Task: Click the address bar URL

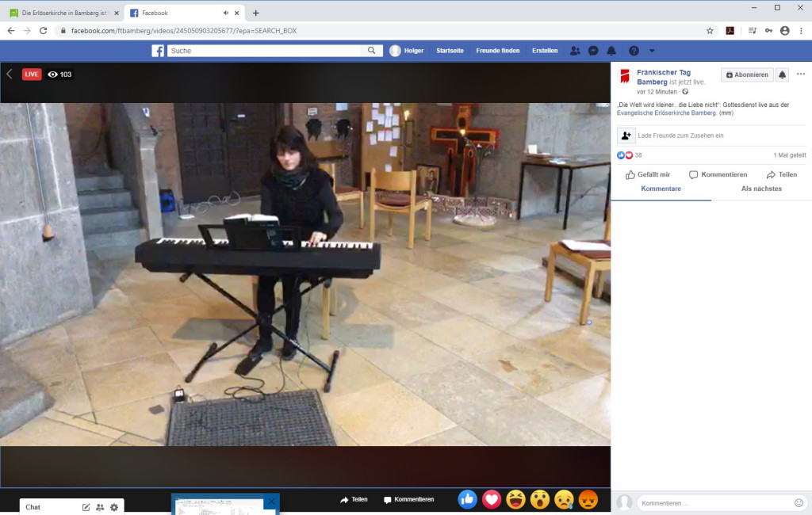Action: [184, 31]
